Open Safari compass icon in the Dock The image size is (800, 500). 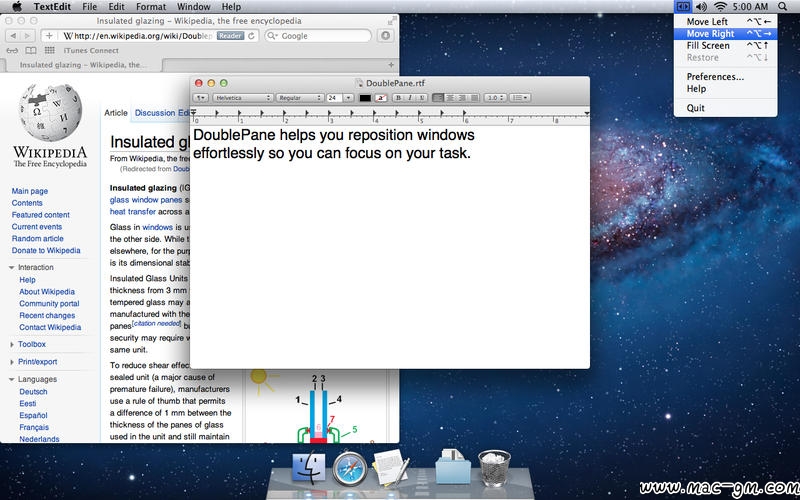tap(350, 468)
